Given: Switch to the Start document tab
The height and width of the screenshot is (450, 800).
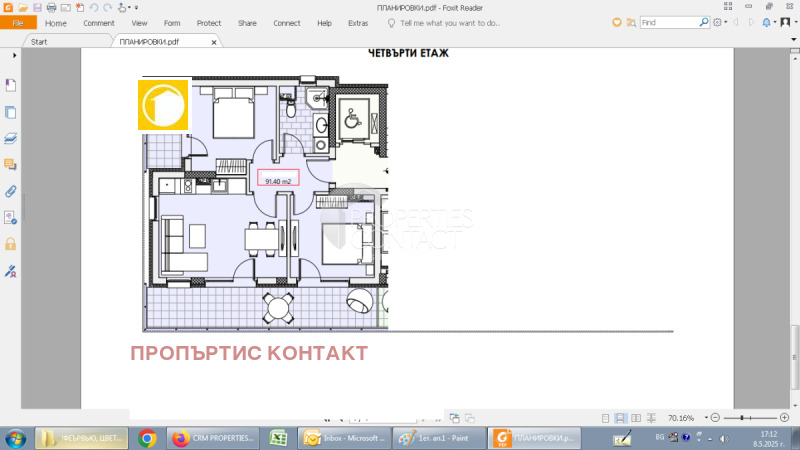Looking at the screenshot, I should (x=39, y=42).
